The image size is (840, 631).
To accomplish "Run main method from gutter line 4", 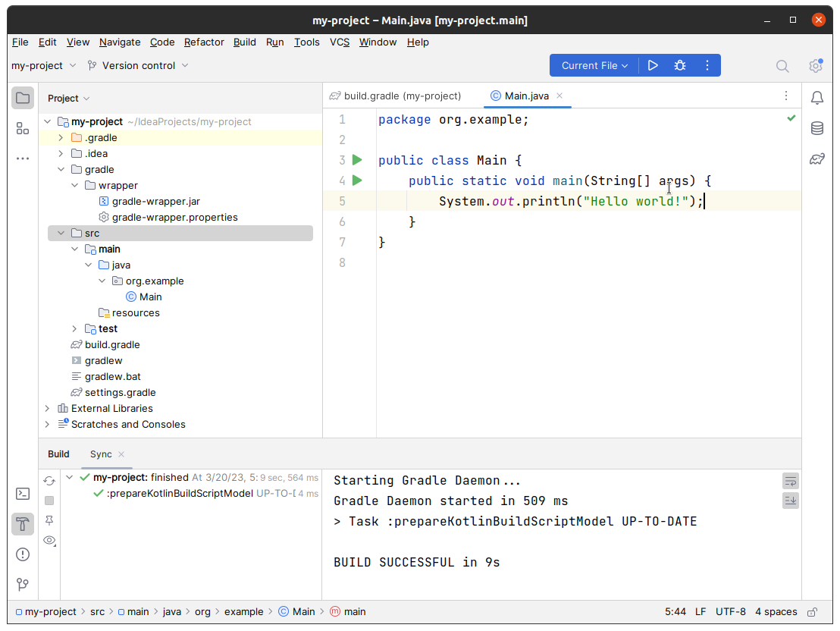I will (357, 181).
